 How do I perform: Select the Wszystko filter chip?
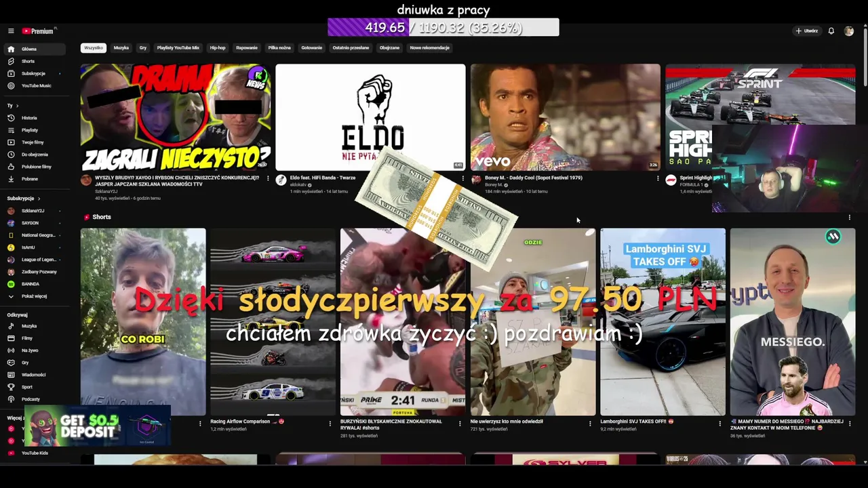tap(94, 48)
